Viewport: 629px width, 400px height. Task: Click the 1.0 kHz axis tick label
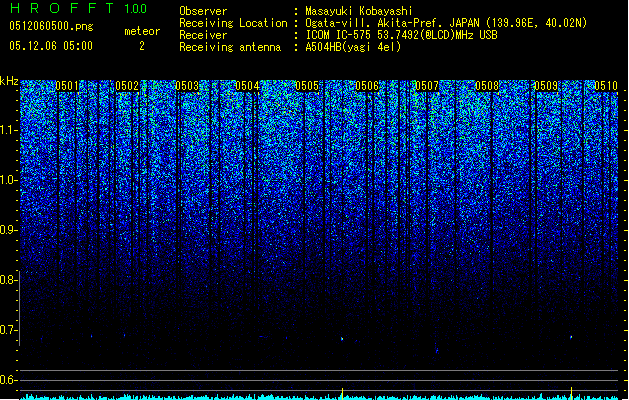(8, 180)
